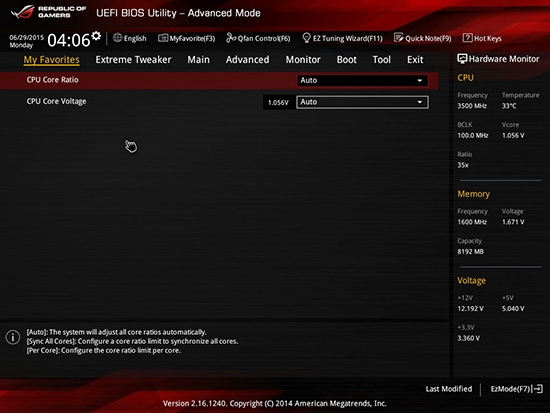The height and width of the screenshot is (413, 550).
Task: Click the 1600 MHz memory frequency value
Action: click(x=472, y=222)
